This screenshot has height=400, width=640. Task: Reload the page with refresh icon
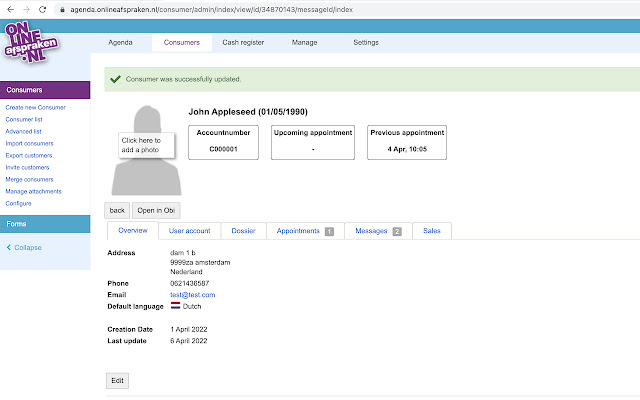[42, 9]
